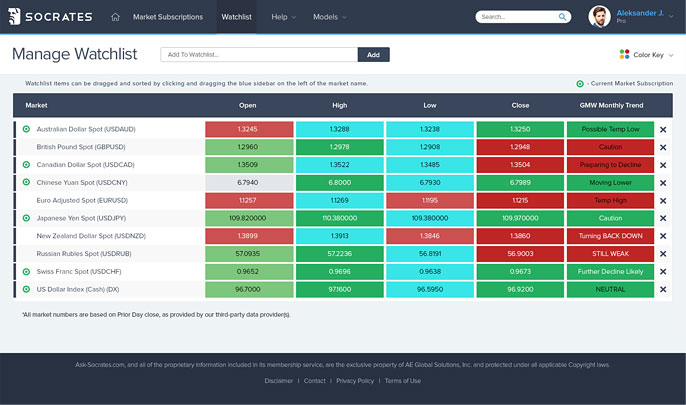Select Australian Dollar Spot (USDAUD) name
686x405 pixels.
click(86, 129)
